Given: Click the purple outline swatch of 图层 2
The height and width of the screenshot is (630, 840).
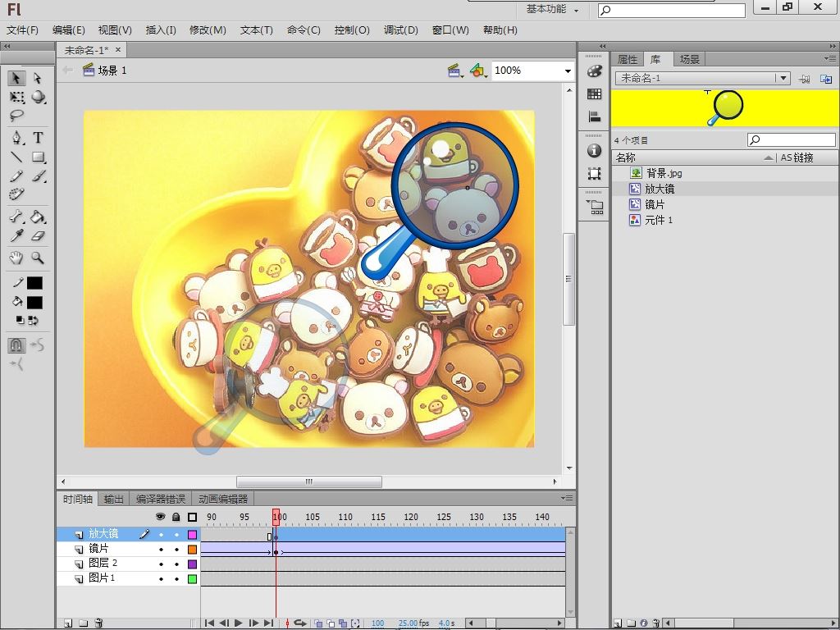Looking at the screenshot, I should (x=192, y=564).
